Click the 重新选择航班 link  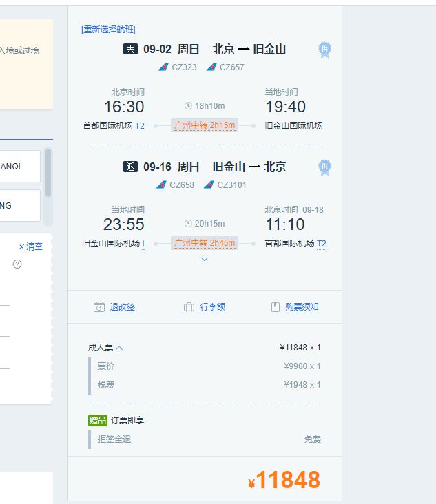(x=108, y=30)
